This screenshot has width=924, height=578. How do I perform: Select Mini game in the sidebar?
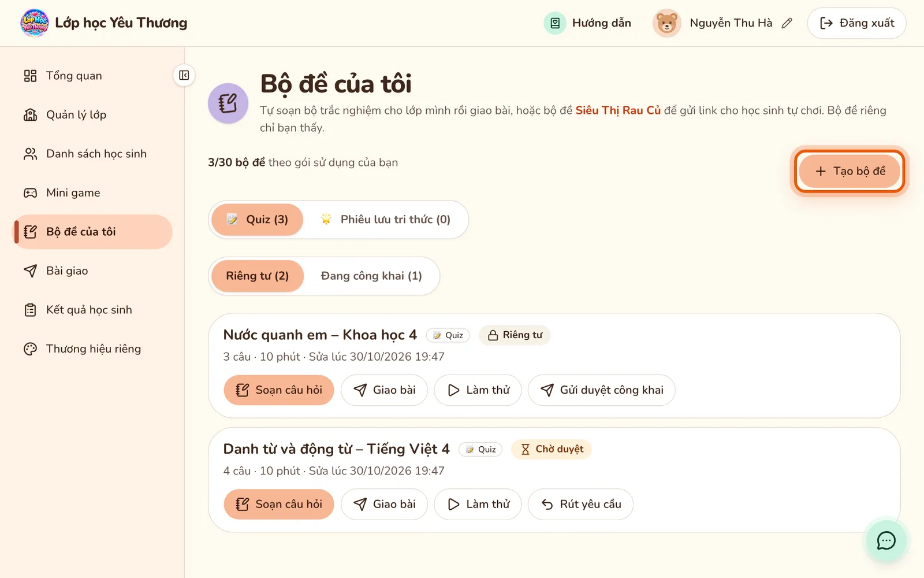(92, 192)
